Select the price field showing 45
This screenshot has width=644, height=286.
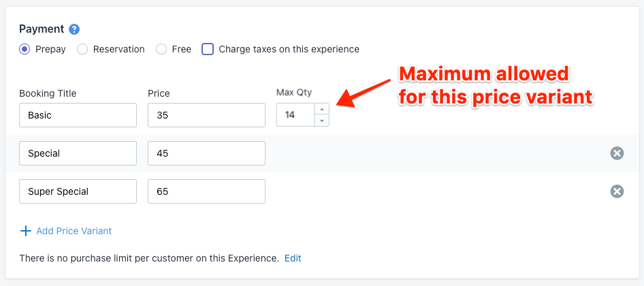tap(206, 153)
